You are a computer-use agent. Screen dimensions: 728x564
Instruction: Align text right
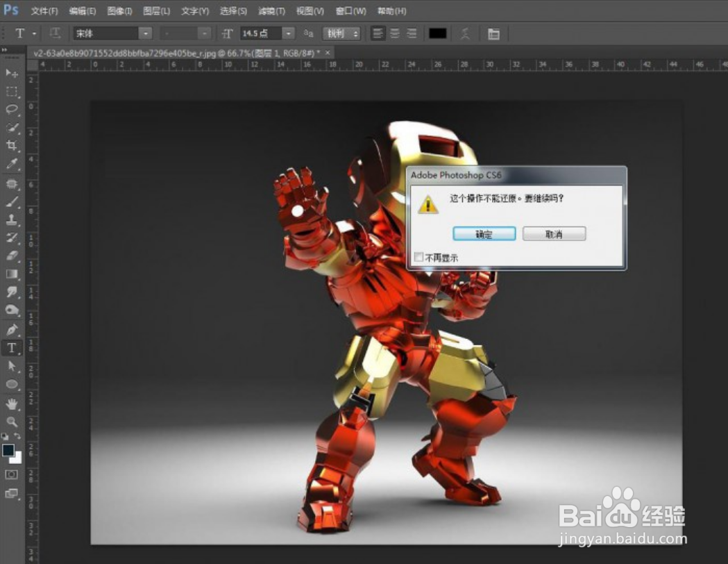pyautogui.click(x=412, y=33)
